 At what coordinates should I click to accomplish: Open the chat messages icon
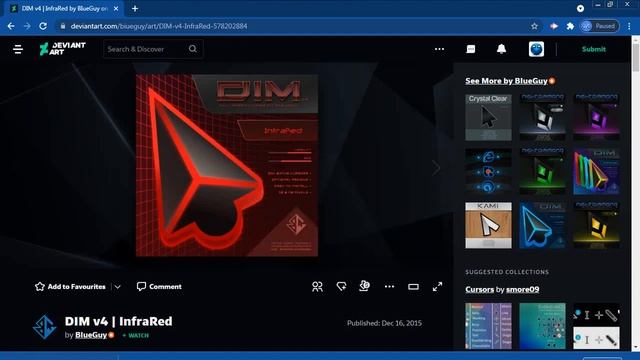[471, 49]
